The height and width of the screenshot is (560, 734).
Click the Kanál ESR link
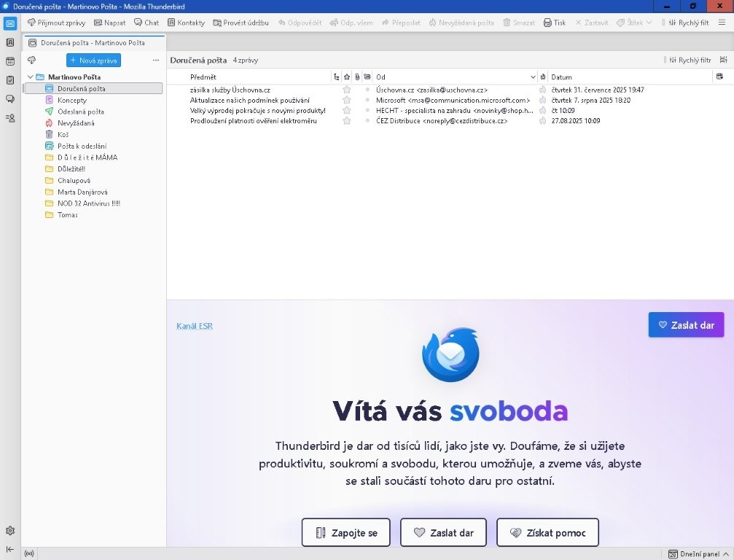(x=195, y=327)
